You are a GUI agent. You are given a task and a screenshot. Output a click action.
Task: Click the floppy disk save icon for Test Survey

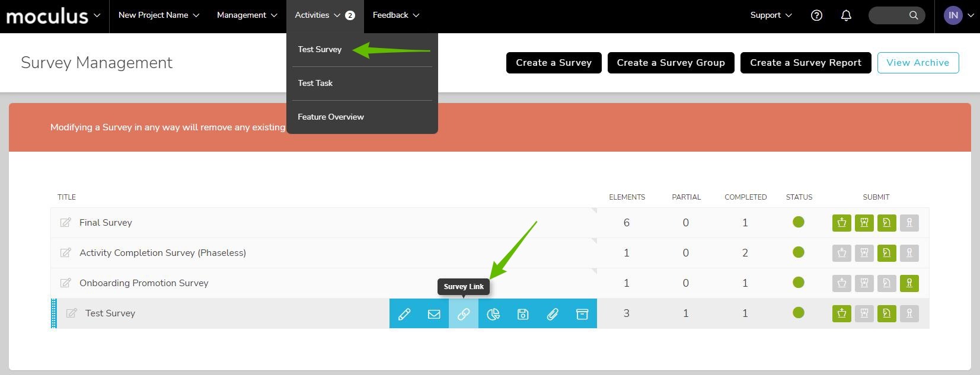523,314
